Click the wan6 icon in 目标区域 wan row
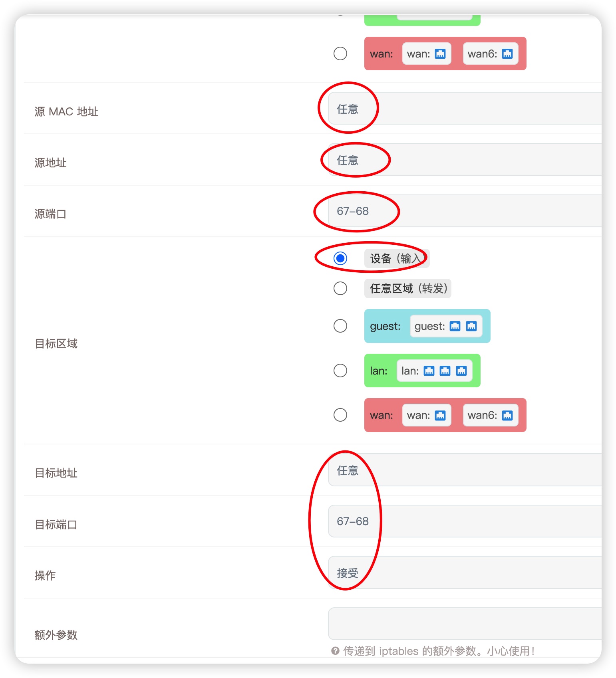 507,415
